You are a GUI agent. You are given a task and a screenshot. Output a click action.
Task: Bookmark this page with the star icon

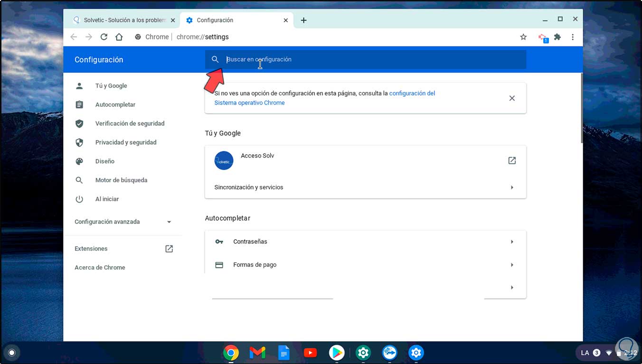[523, 37]
